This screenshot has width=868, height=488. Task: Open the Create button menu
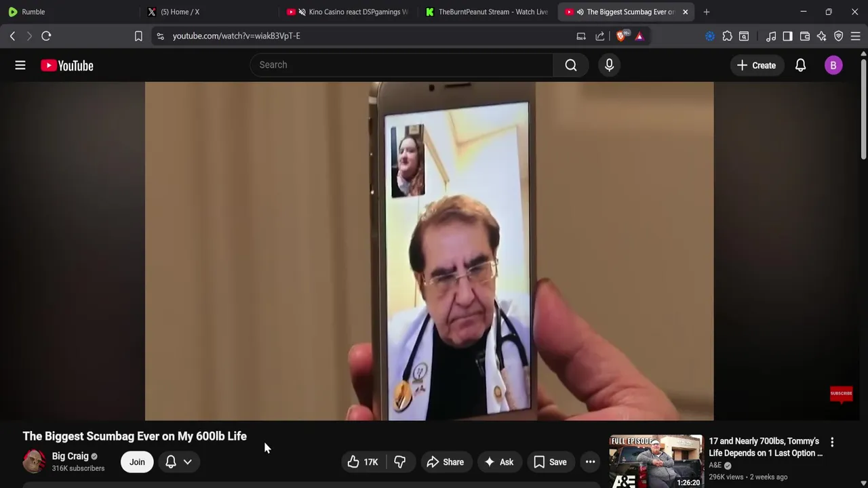(x=756, y=65)
